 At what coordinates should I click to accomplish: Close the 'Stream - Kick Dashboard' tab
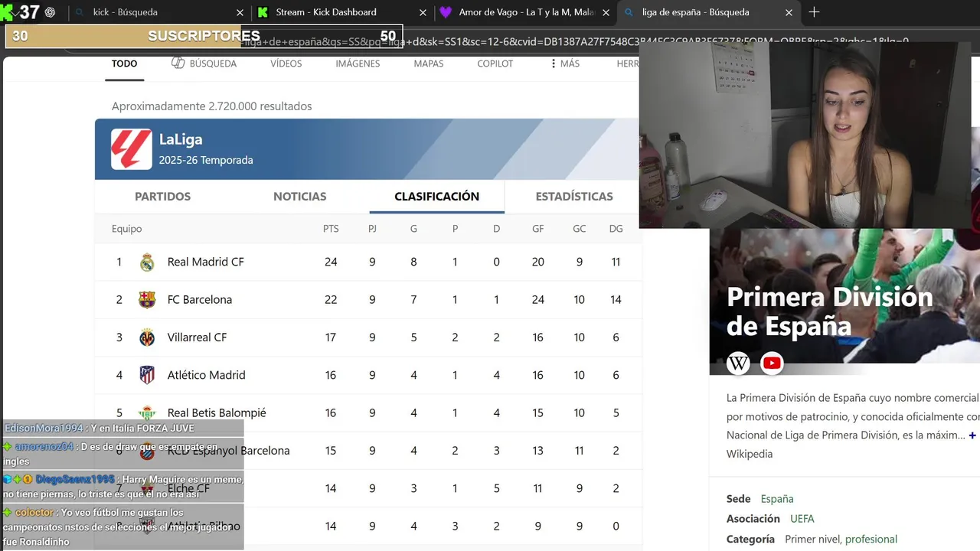pos(423,12)
